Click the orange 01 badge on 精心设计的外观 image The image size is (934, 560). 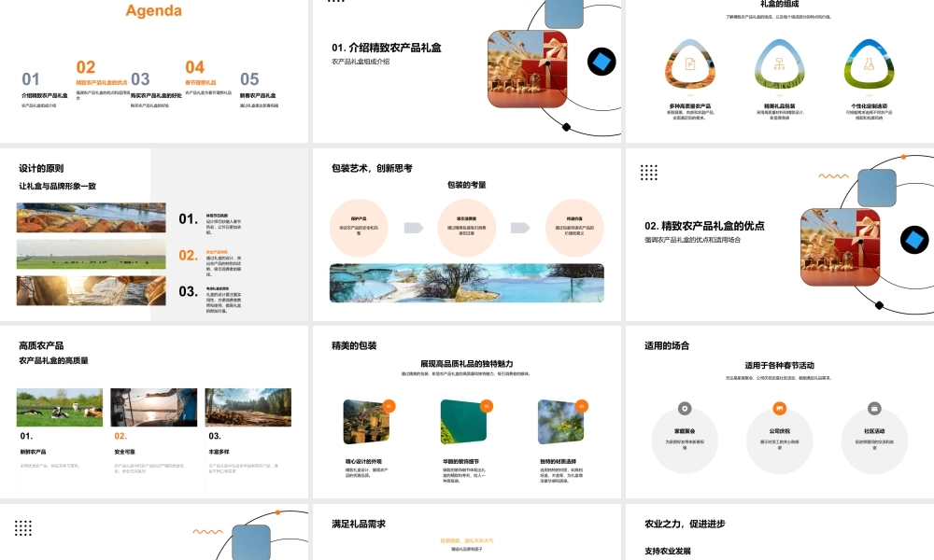coord(389,406)
